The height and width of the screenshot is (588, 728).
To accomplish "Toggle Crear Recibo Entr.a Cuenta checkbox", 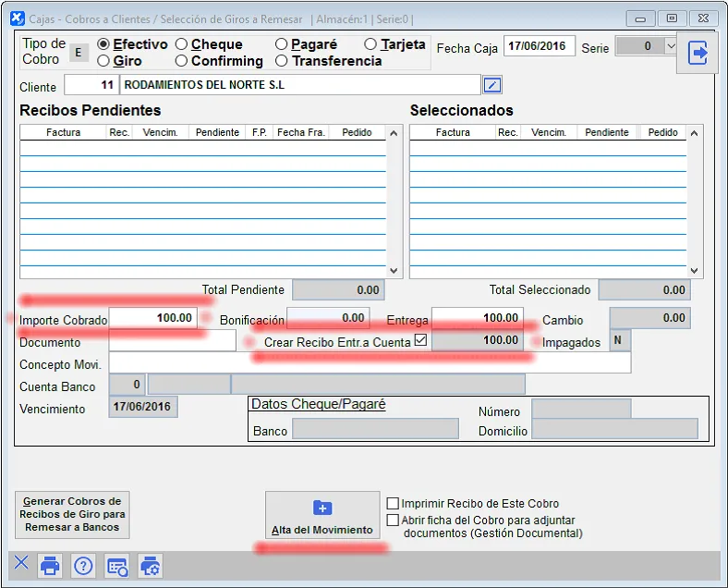I will [421, 341].
